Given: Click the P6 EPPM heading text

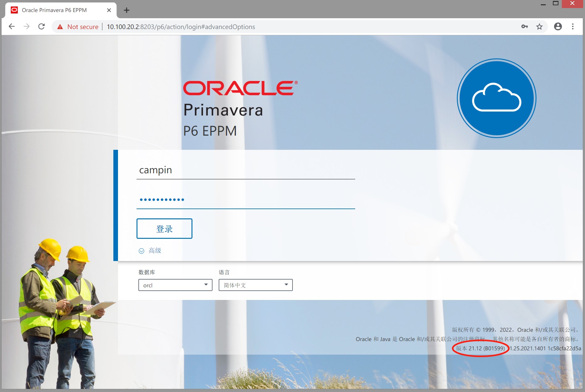Looking at the screenshot, I should 210,131.
